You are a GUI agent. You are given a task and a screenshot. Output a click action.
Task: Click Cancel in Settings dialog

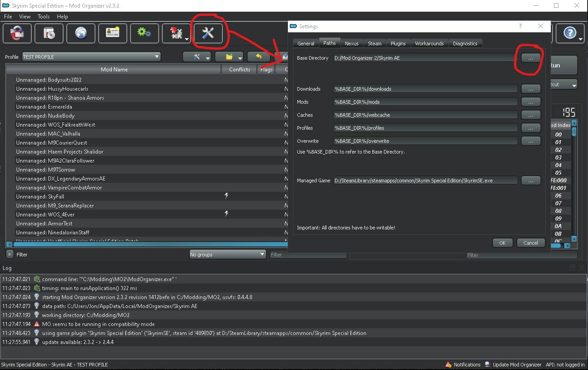point(531,242)
